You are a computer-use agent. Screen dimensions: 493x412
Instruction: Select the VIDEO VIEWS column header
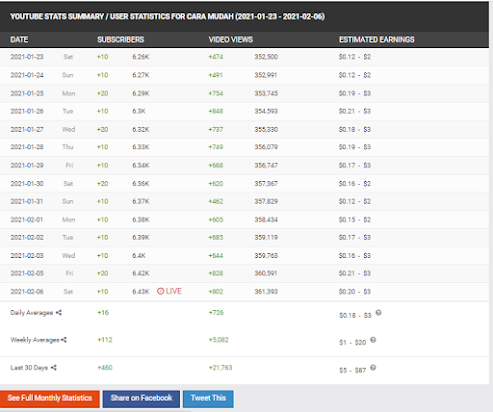click(231, 39)
